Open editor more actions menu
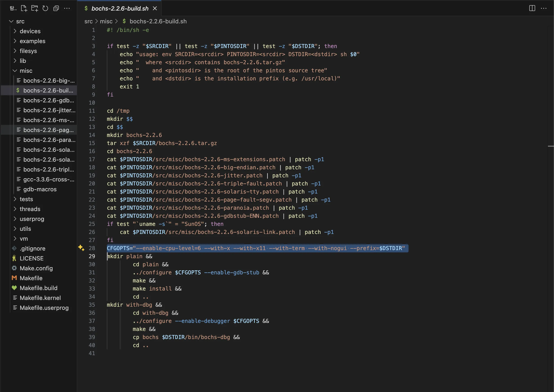Viewport: 554px width, 392px height. point(544,8)
